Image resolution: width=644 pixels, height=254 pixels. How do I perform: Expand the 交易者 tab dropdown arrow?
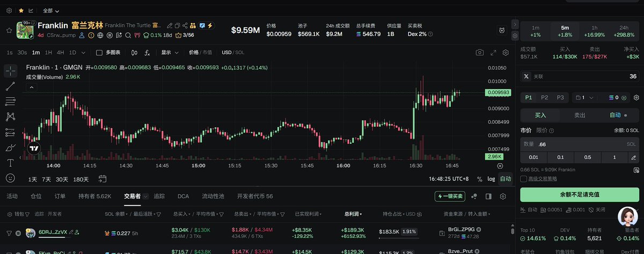(x=144, y=197)
